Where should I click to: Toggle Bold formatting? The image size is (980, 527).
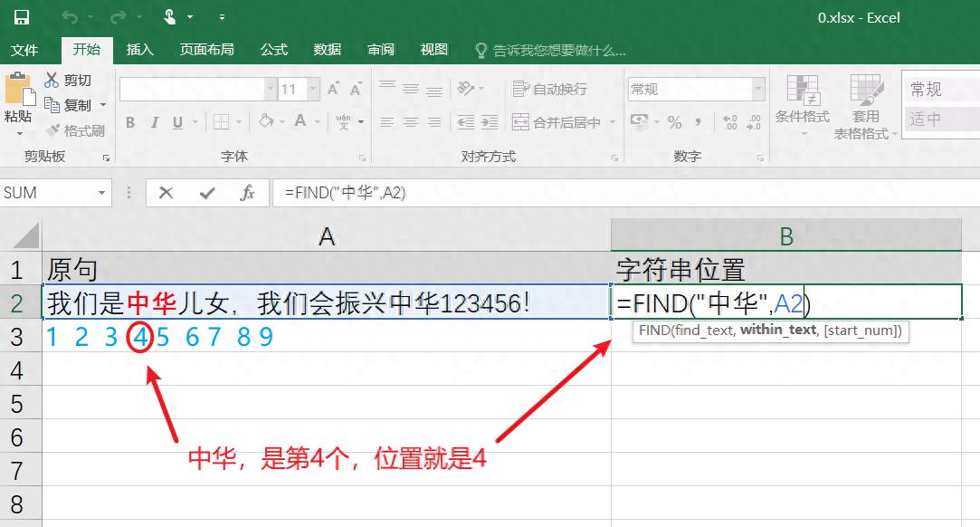pos(130,122)
